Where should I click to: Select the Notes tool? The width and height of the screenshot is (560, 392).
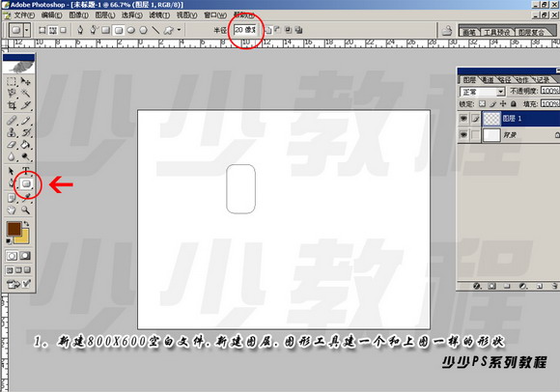12,198
